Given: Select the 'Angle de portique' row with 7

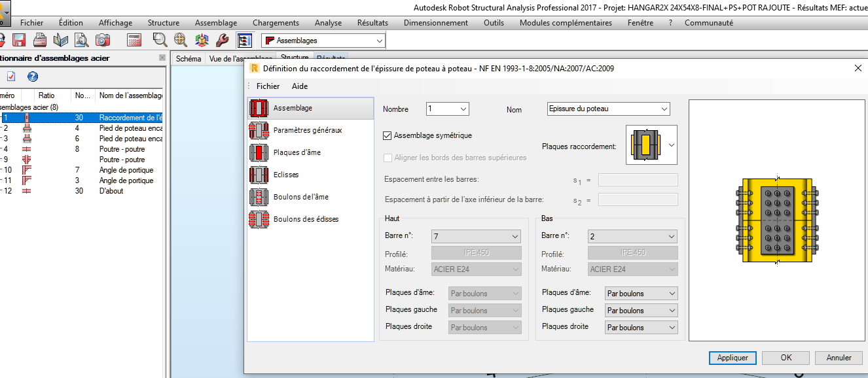Looking at the screenshot, I should [82, 170].
